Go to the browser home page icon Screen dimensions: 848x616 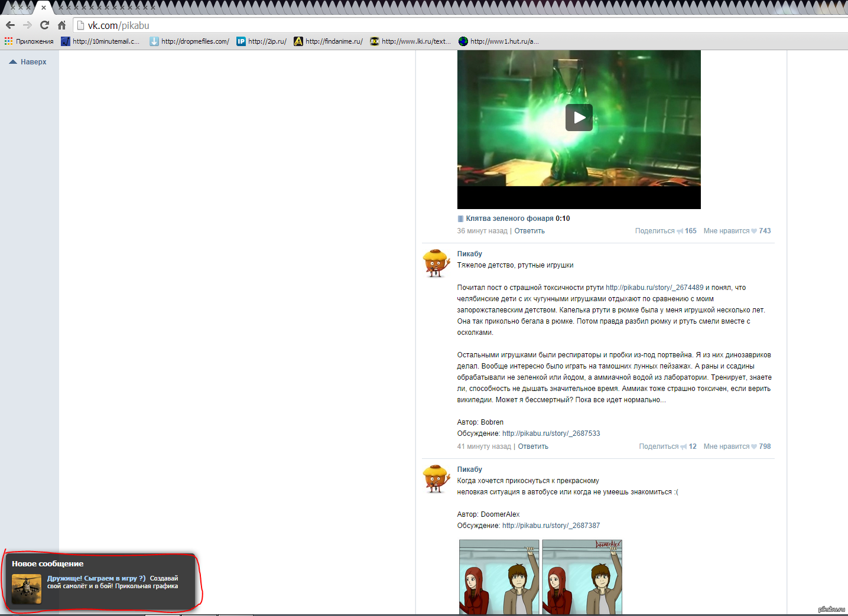click(61, 25)
